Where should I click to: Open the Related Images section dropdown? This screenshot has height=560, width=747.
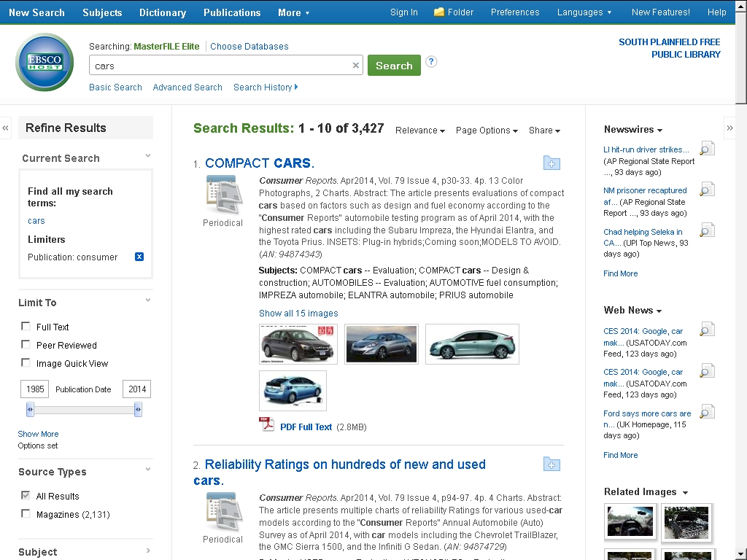coord(646,492)
